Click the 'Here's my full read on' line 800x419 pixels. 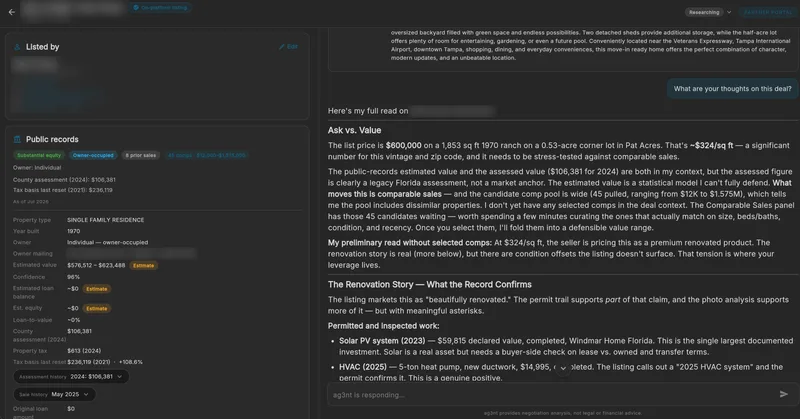(x=368, y=111)
